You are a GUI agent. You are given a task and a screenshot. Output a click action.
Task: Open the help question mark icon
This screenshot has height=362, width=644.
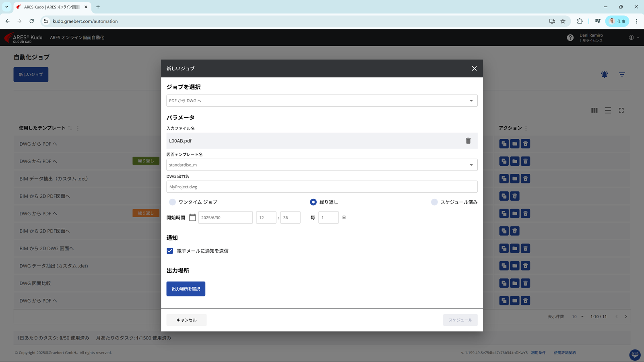[x=570, y=37]
